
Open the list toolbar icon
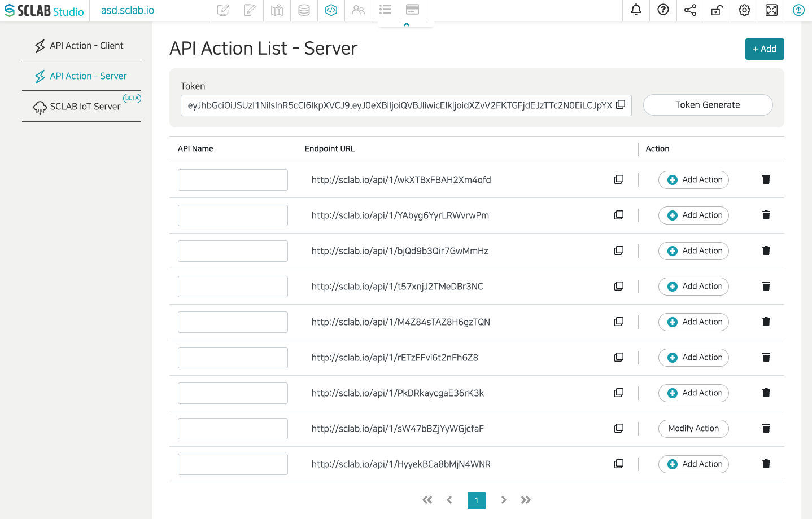pos(385,10)
